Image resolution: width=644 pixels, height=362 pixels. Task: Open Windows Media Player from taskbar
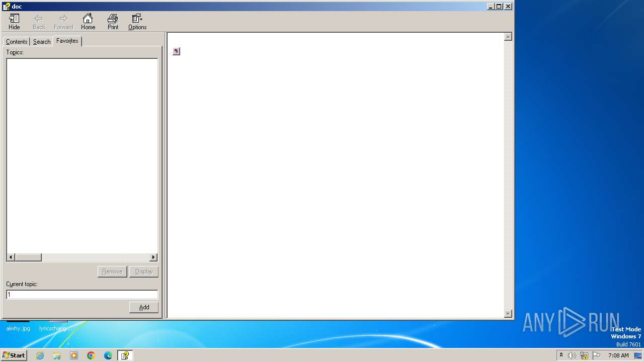(x=74, y=355)
